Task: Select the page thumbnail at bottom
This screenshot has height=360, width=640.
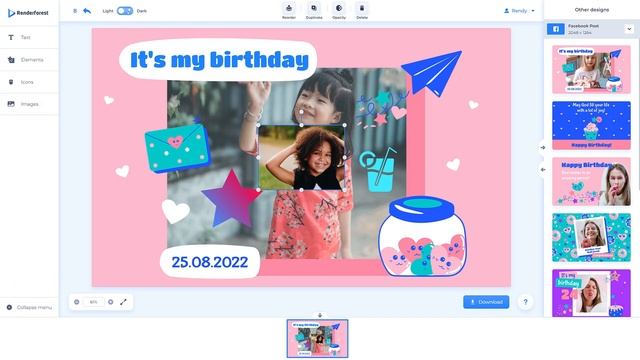Action: 318,339
